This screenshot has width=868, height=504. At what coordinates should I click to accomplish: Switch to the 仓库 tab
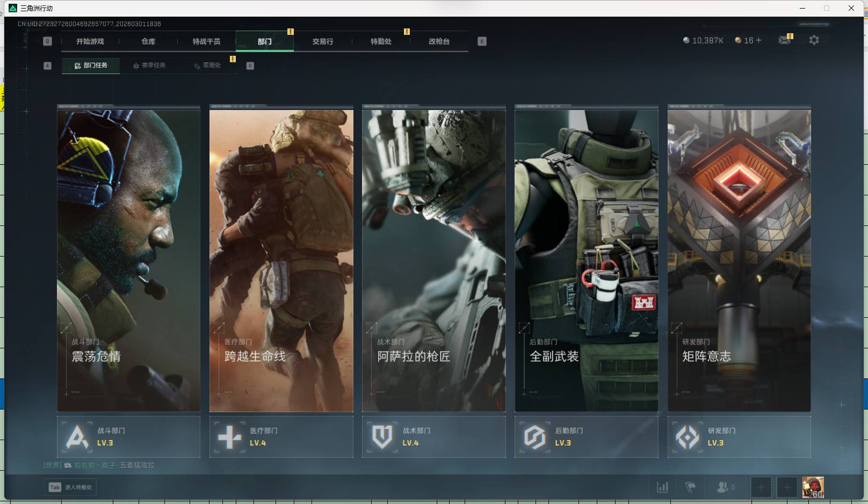(148, 41)
